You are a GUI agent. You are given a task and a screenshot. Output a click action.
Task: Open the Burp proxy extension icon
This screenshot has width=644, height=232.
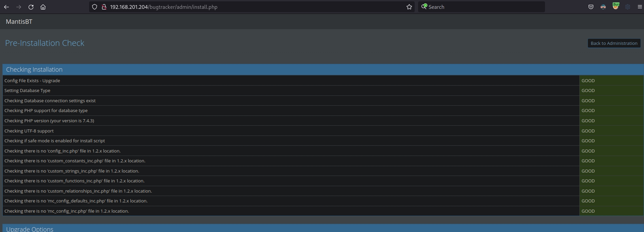point(615,6)
